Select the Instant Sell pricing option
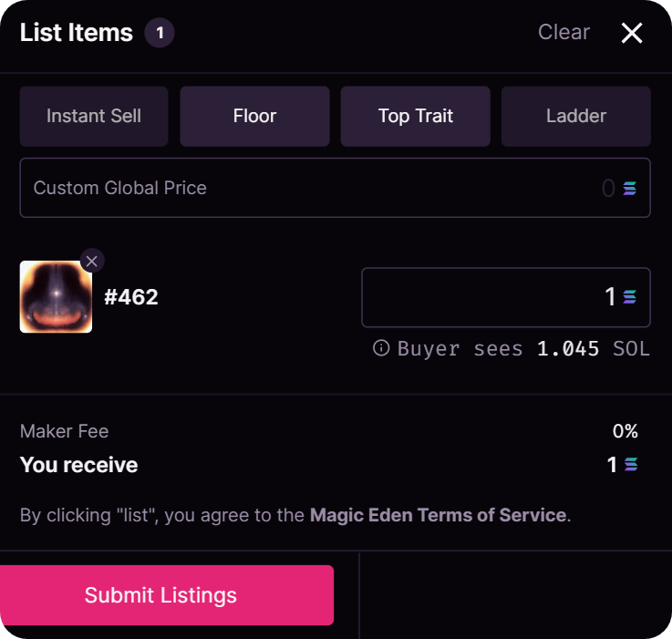Viewport: 672px width, 639px height. [94, 117]
